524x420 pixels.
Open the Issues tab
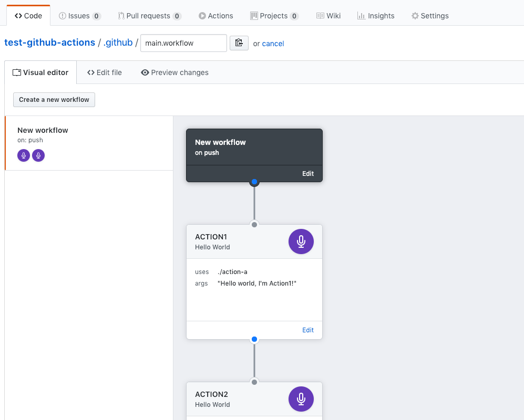coord(79,16)
